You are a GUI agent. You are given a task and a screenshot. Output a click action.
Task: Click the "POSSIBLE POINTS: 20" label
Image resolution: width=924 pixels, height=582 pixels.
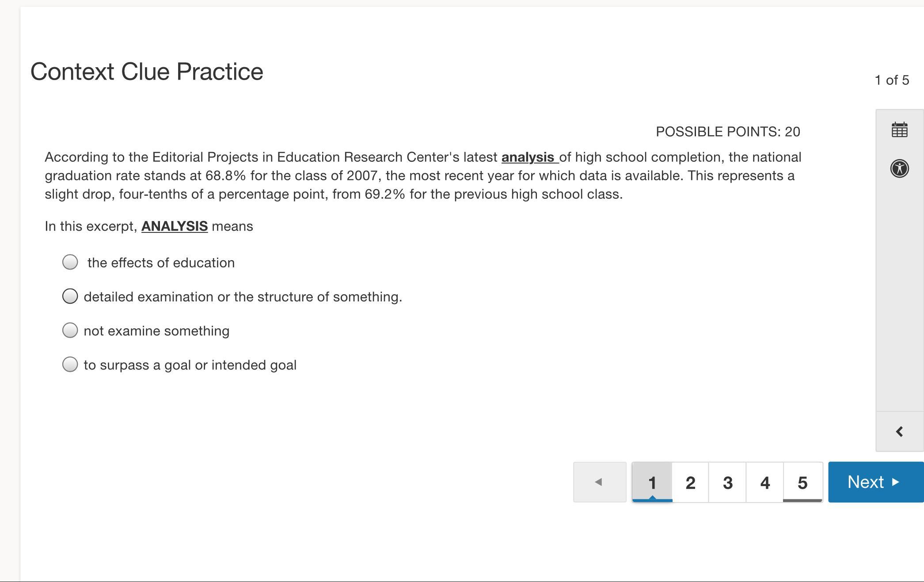point(728,132)
